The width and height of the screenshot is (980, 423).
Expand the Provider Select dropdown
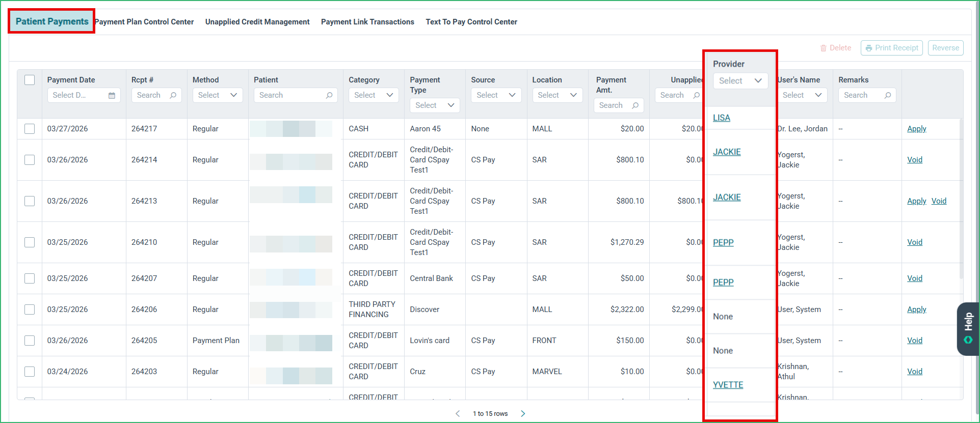(740, 80)
